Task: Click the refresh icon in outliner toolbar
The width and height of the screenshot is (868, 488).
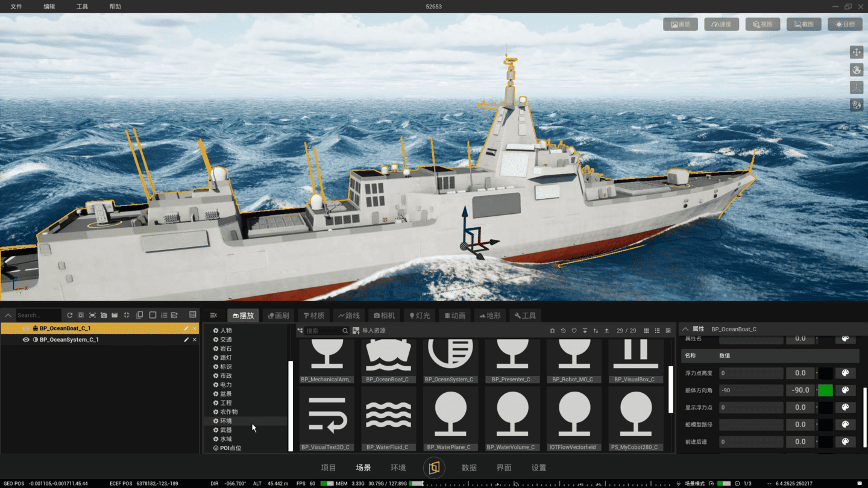Action: (x=69, y=315)
